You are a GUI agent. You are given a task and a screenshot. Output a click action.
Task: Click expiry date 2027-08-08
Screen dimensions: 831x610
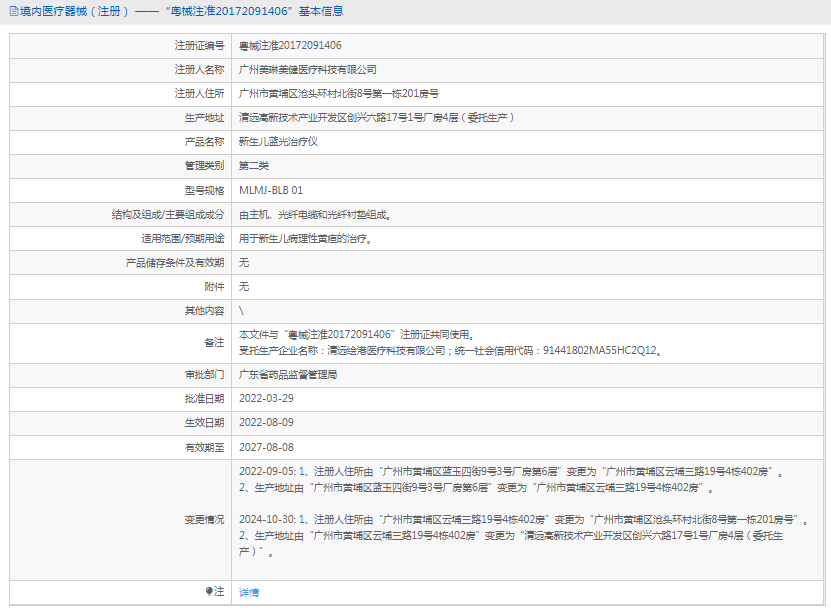point(266,447)
